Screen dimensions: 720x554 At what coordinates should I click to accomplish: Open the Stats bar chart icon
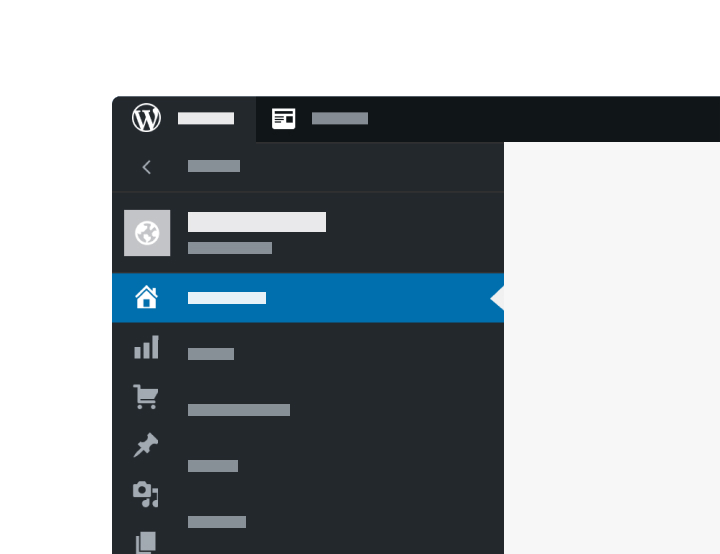146,347
